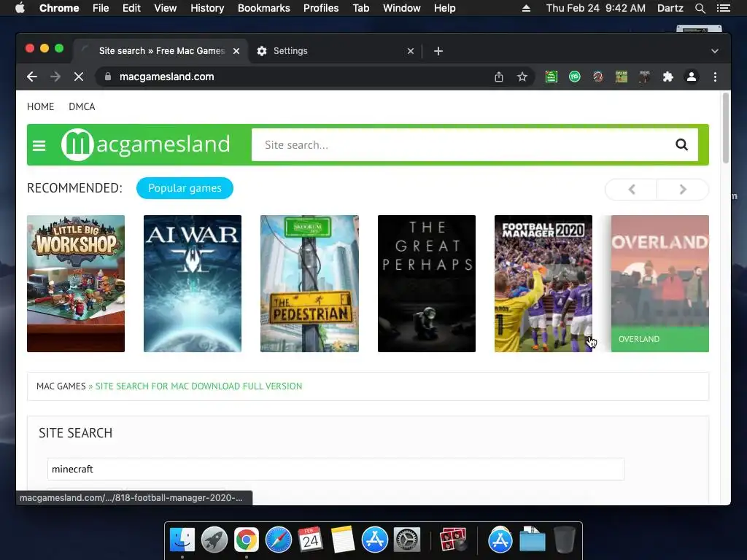Stop page loading with X button
The width and height of the screenshot is (747, 560).
(x=79, y=77)
